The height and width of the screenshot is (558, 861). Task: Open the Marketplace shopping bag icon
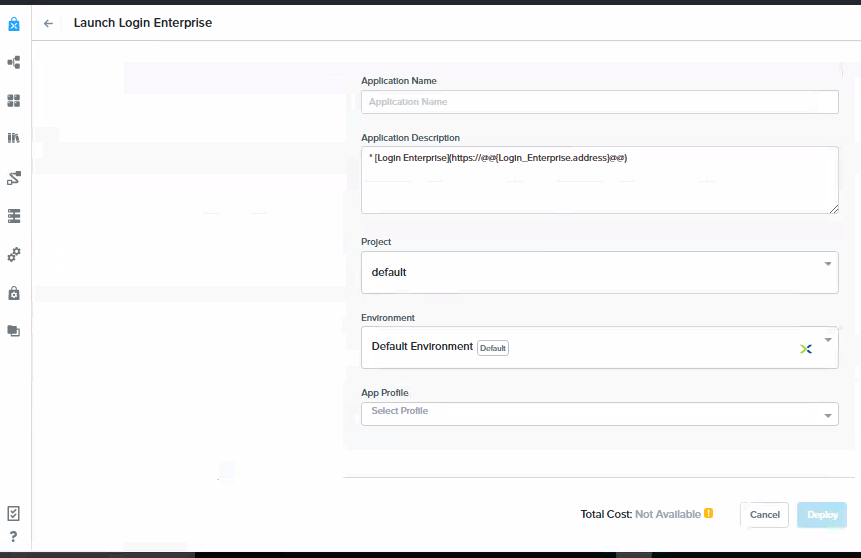point(14,24)
